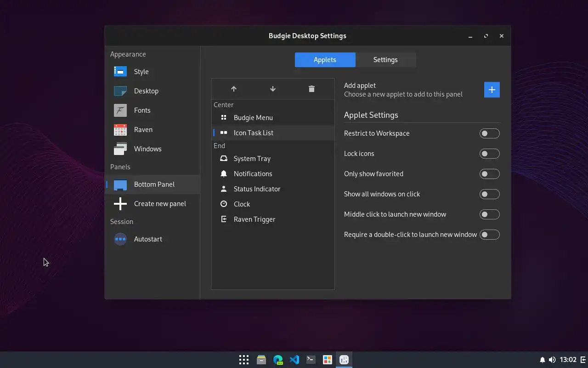
Task: Enable the Lock icons switch
Action: (x=489, y=154)
